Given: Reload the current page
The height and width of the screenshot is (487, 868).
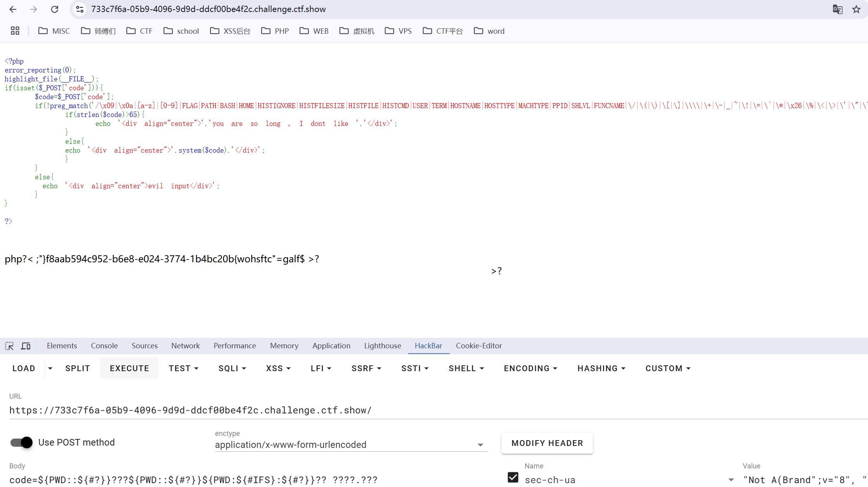Looking at the screenshot, I should (x=55, y=9).
